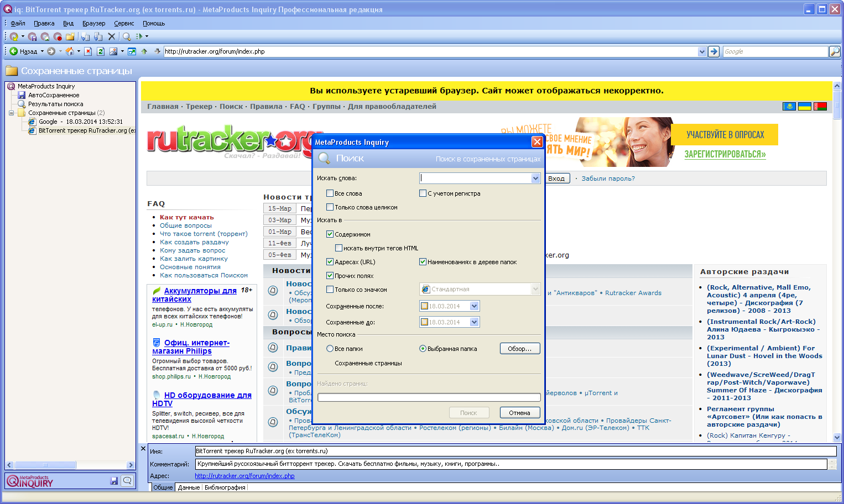Open the Вид menu
The width and height of the screenshot is (844, 504).
click(68, 23)
